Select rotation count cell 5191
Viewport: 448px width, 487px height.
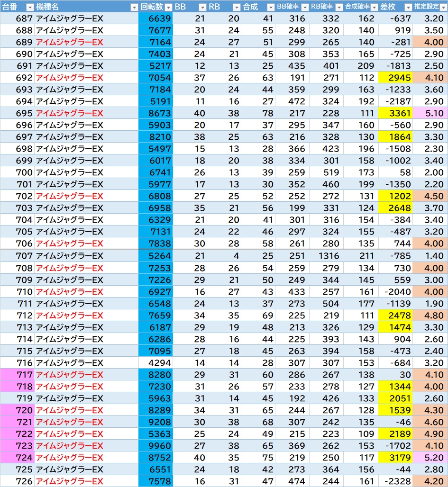(155, 101)
